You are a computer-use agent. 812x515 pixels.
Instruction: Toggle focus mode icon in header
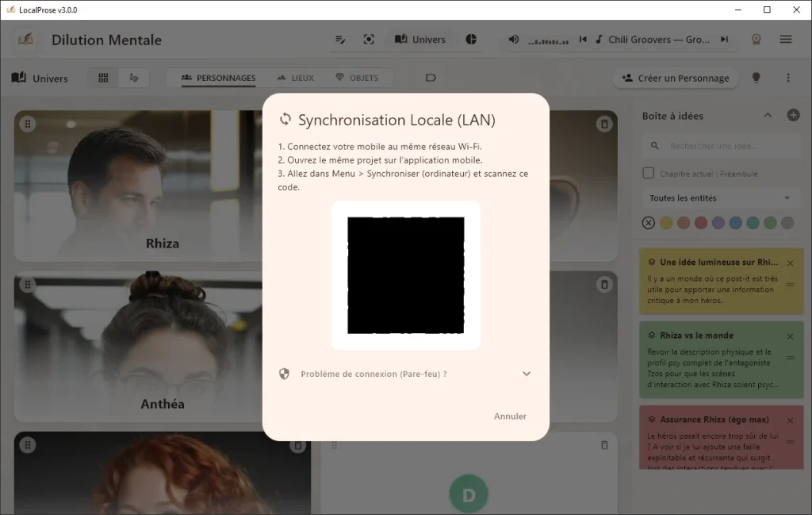point(369,40)
